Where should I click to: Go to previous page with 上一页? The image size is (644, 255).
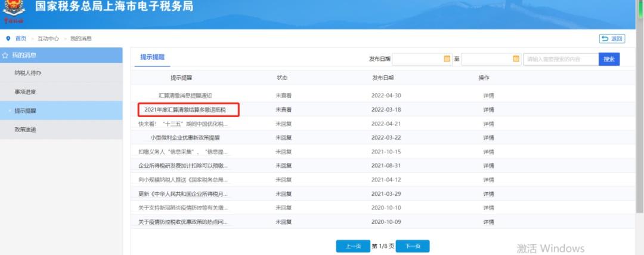(x=353, y=246)
